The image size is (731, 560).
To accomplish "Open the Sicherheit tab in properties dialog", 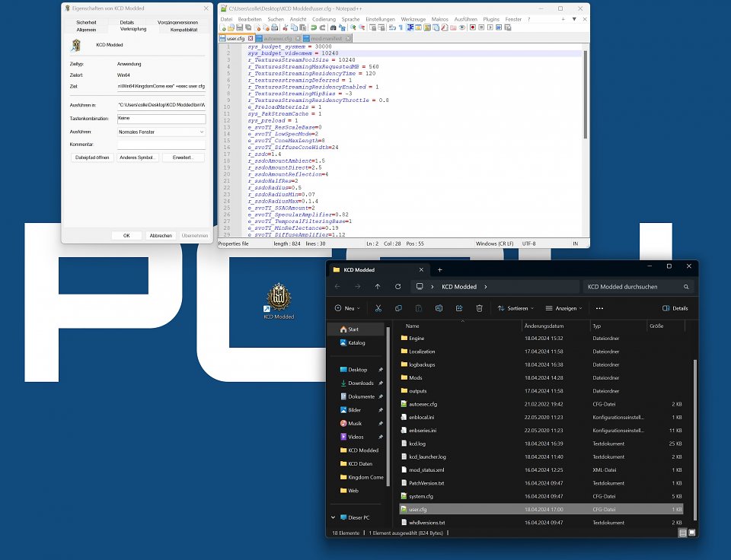I will point(86,22).
